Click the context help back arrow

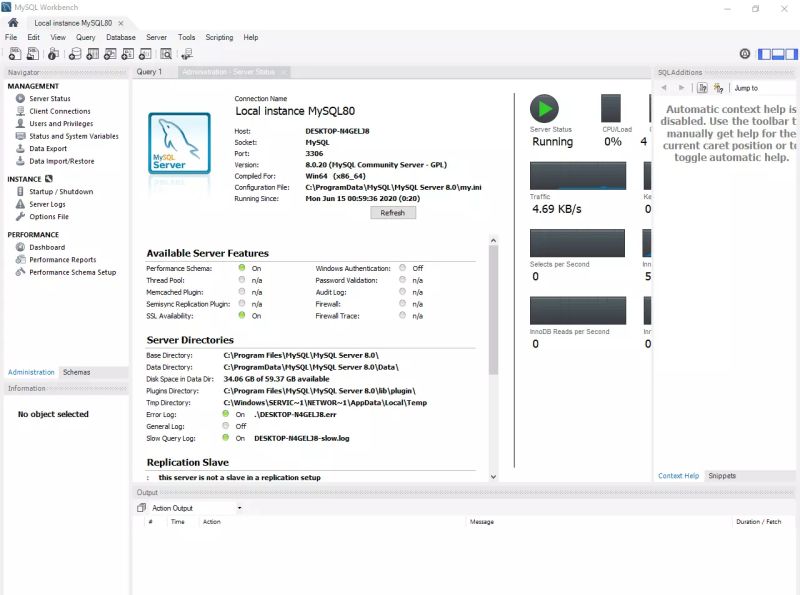coord(664,88)
